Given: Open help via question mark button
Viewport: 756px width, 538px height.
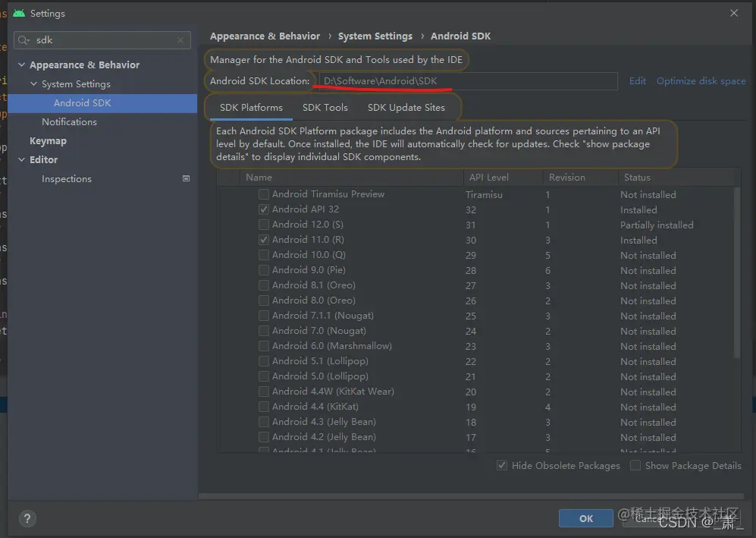Looking at the screenshot, I should point(27,519).
